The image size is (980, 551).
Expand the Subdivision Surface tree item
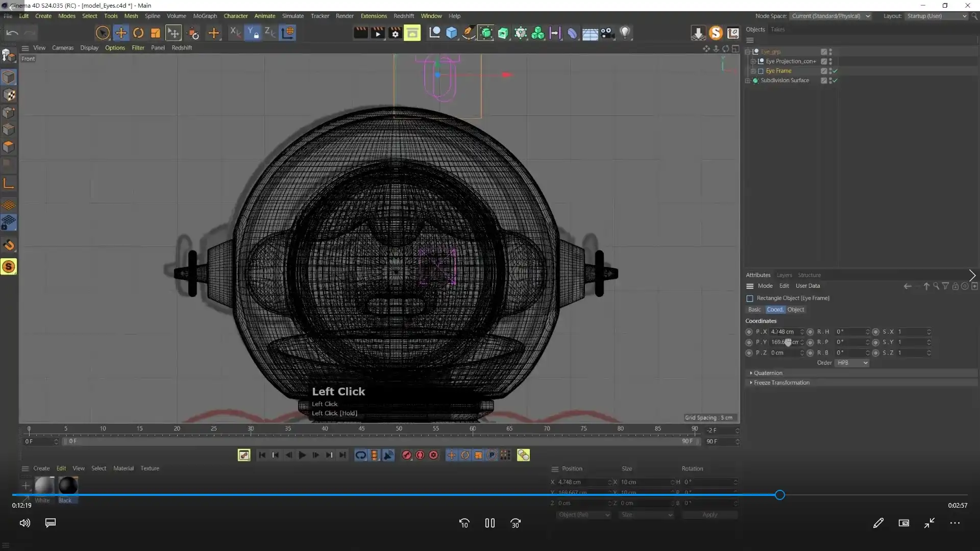(x=748, y=81)
